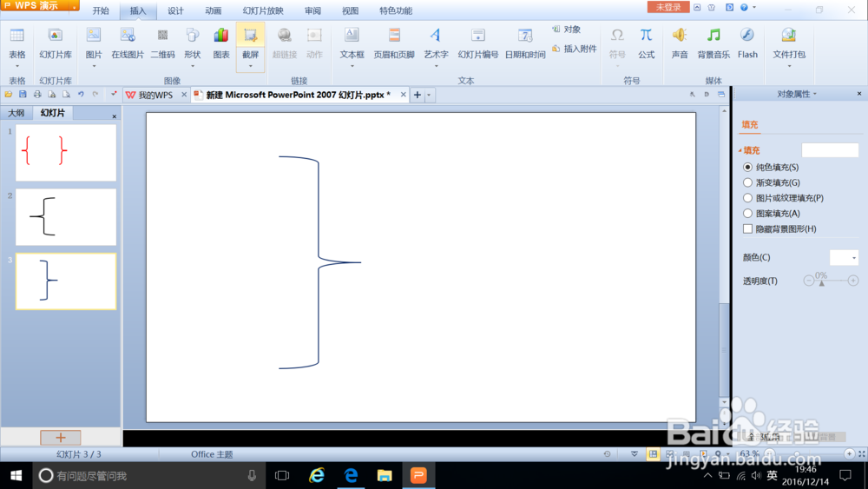Expand the 文件打包 dropdown arrow
The height and width of the screenshot is (489, 868).
coord(789,67)
